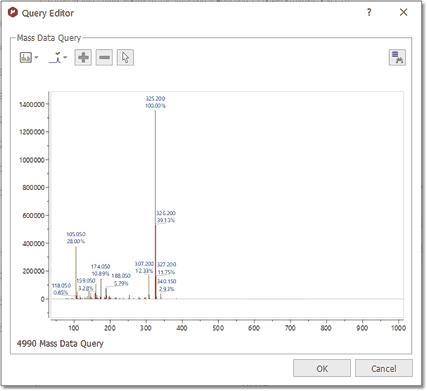The width and height of the screenshot is (427, 391).
Task: Click the minus remove peak button
Action: pos(104,58)
